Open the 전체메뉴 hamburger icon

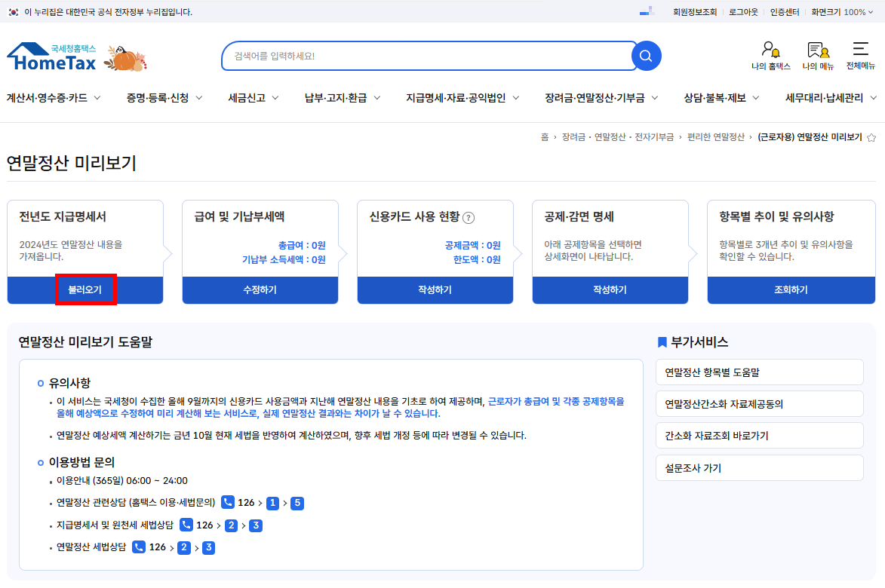click(860, 49)
